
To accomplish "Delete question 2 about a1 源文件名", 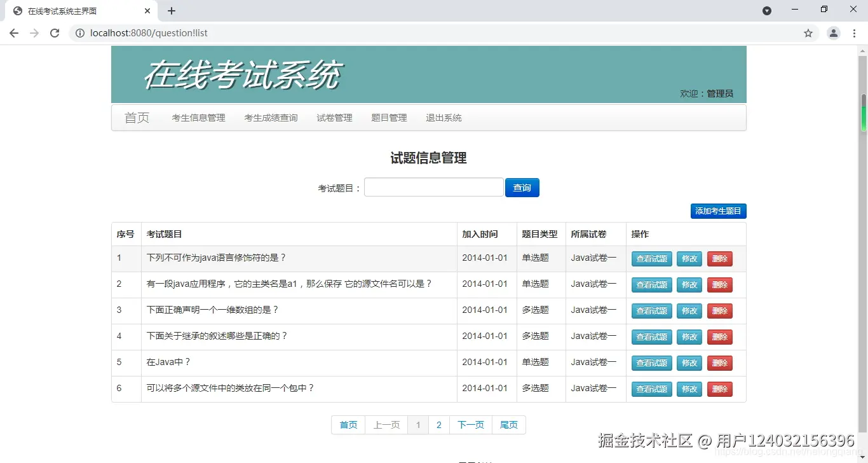I will [720, 285].
